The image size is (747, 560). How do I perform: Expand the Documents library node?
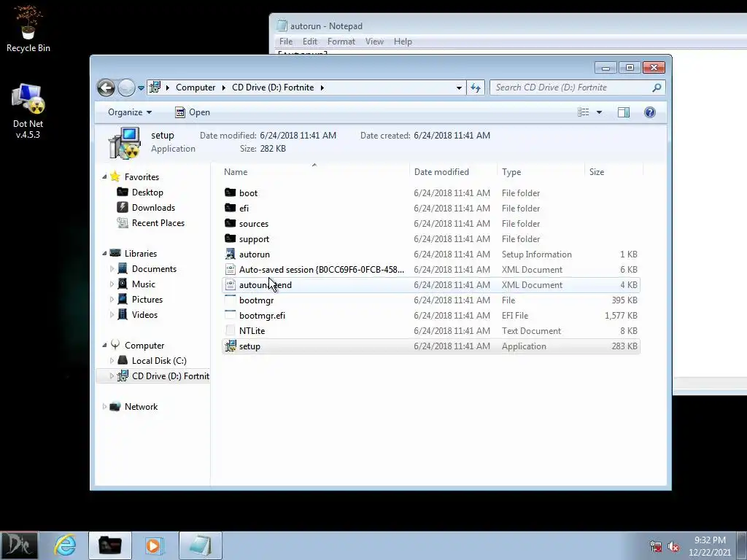112,269
